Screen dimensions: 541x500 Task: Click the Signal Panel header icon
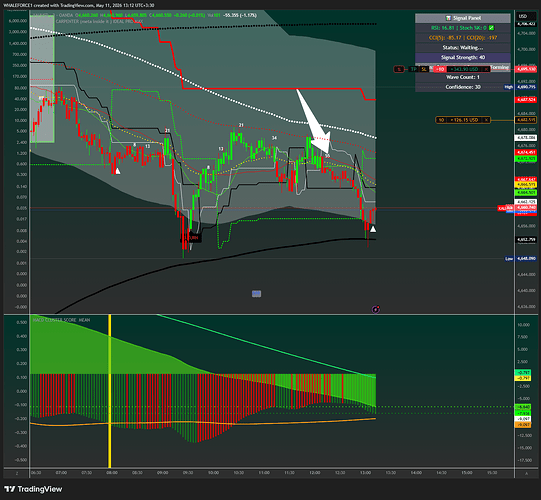coord(448,18)
